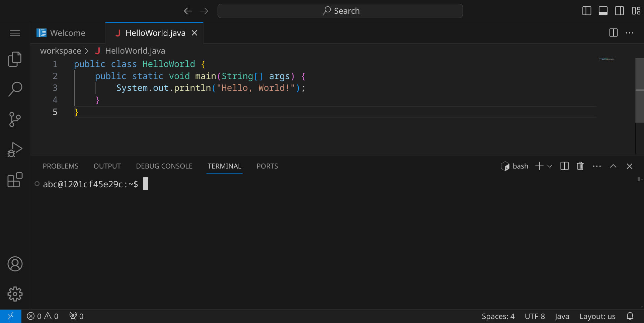
Task: Open the Source Control view
Action: (x=15, y=119)
